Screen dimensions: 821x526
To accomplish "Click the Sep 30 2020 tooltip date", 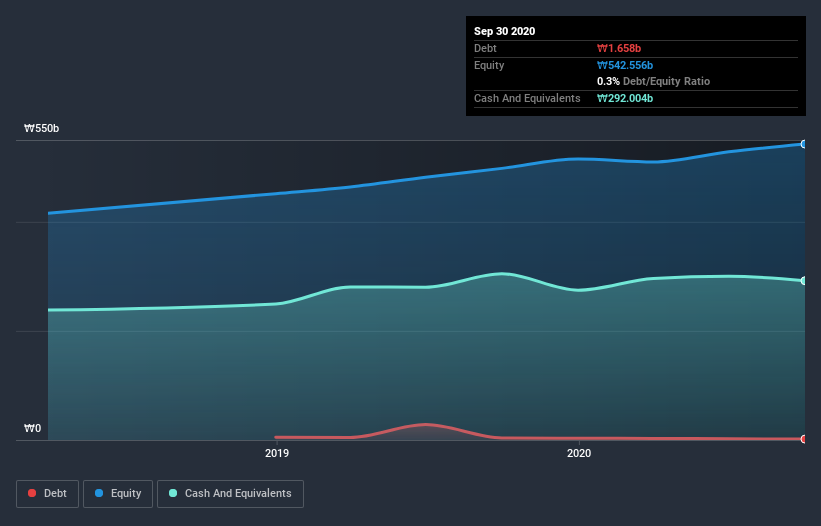I will (x=504, y=31).
